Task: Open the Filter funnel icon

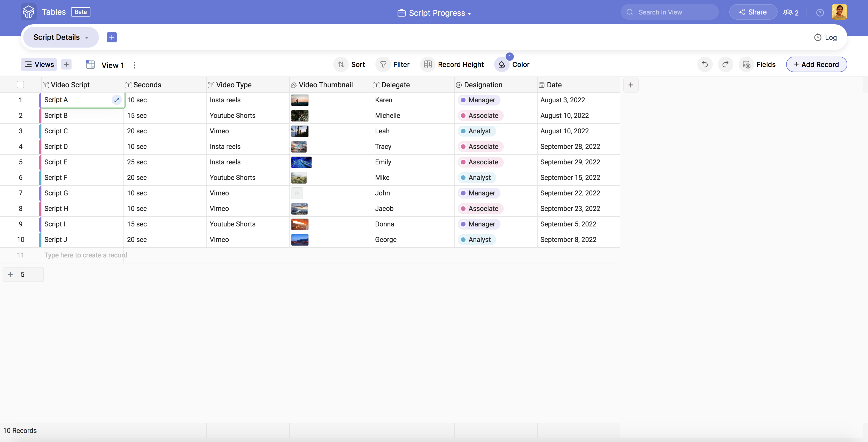Action: point(383,64)
